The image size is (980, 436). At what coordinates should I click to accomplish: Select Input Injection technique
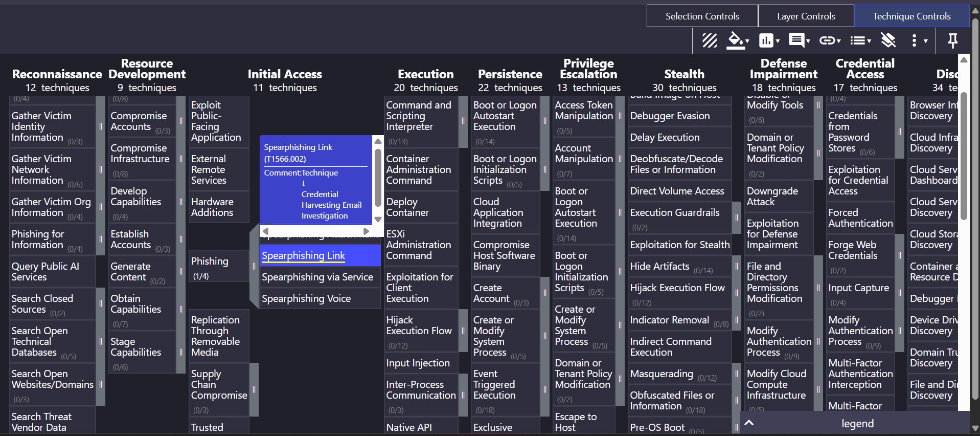(x=421, y=363)
